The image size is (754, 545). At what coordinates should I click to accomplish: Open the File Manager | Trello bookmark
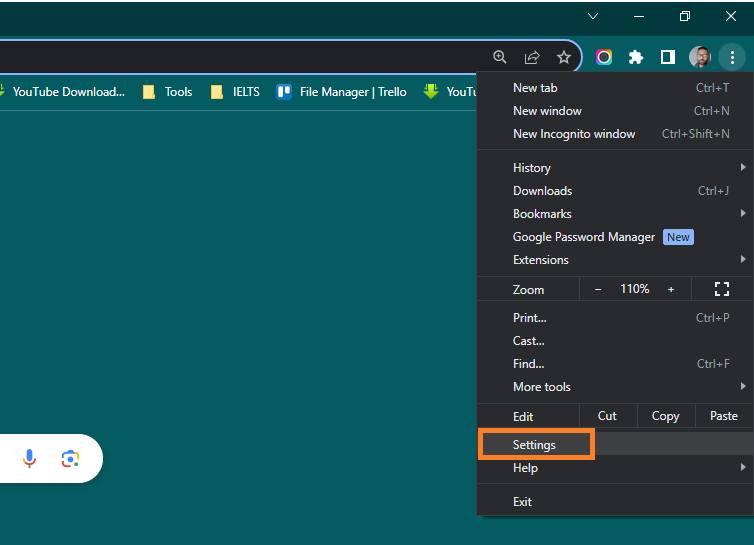342,92
